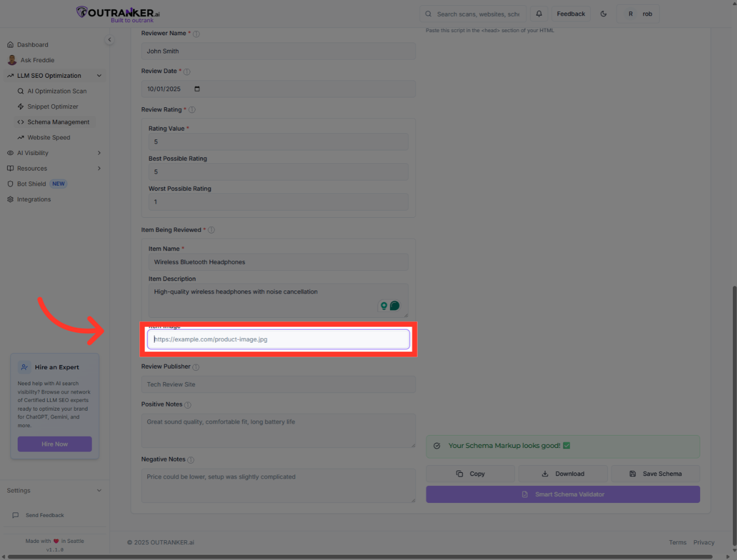Viewport: 737px width, 560px height.
Task: Click the Hire Now button
Action: pos(54,444)
